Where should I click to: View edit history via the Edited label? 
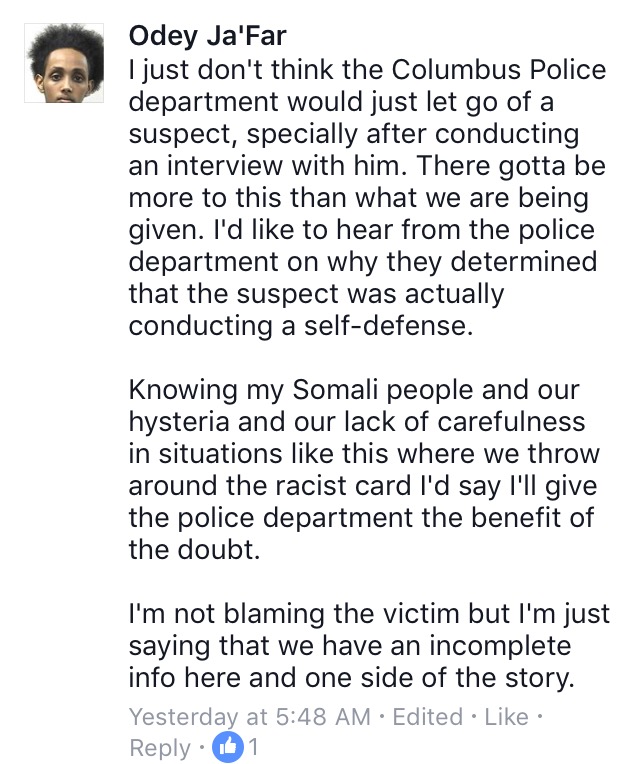coord(428,717)
